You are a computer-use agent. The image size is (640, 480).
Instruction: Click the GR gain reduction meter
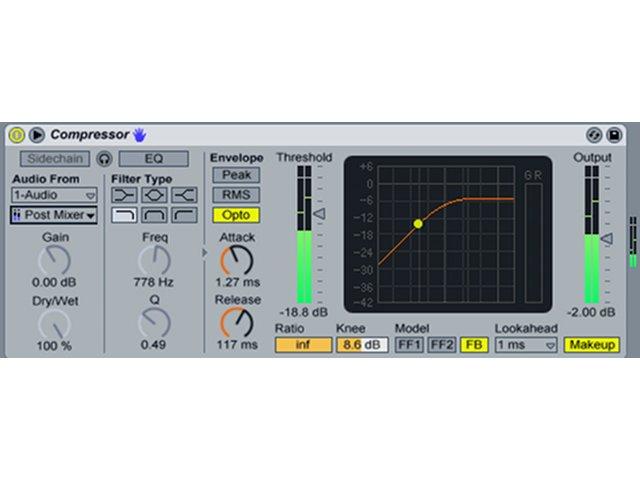pyautogui.click(x=533, y=243)
